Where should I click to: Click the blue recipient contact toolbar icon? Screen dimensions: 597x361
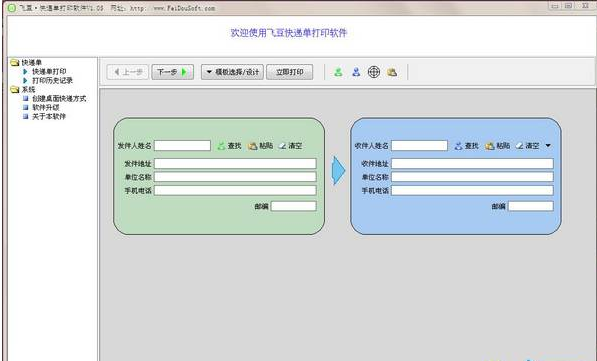(356, 72)
